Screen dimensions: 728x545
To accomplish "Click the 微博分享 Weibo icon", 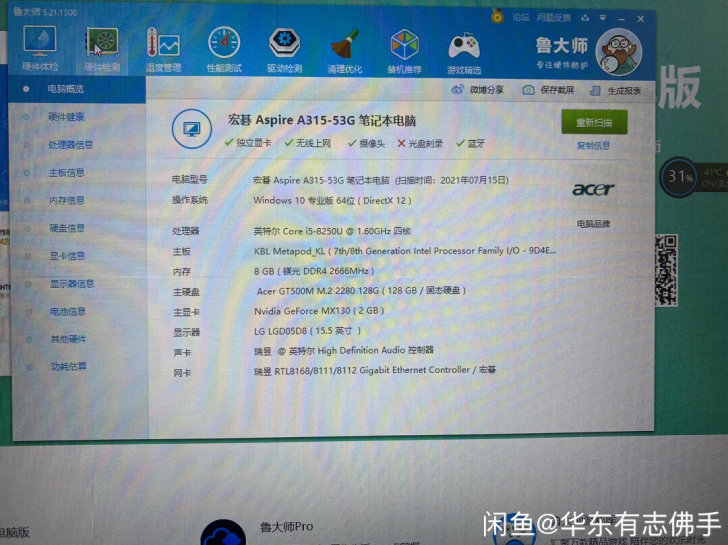I will [457, 89].
